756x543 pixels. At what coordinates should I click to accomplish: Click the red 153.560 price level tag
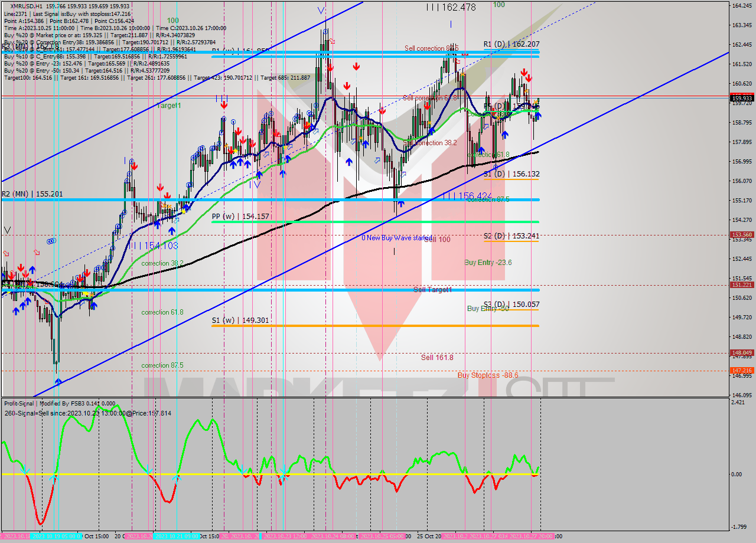(x=742, y=234)
